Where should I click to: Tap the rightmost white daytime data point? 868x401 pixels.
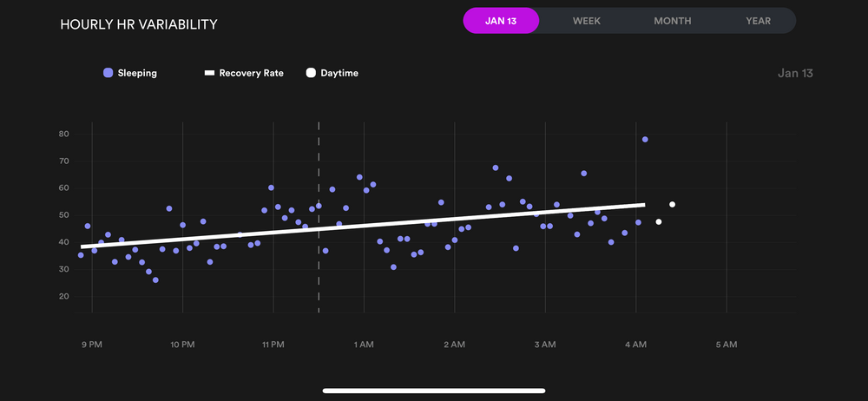coord(672,205)
